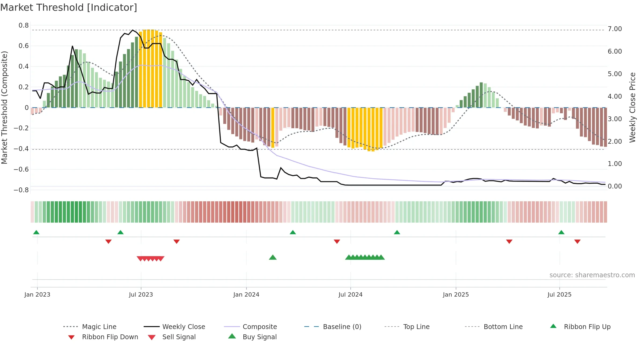
Task: Click the 4.00 right axis price label
Action: click(615, 97)
